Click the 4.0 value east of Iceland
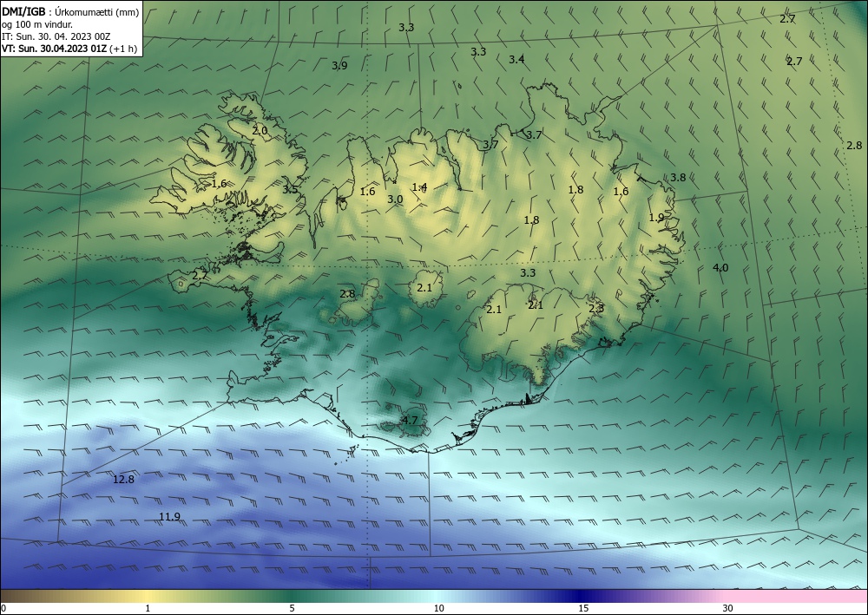The height and width of the screenshot is (615, 868). pyautogui.click(x=720, y=268)
